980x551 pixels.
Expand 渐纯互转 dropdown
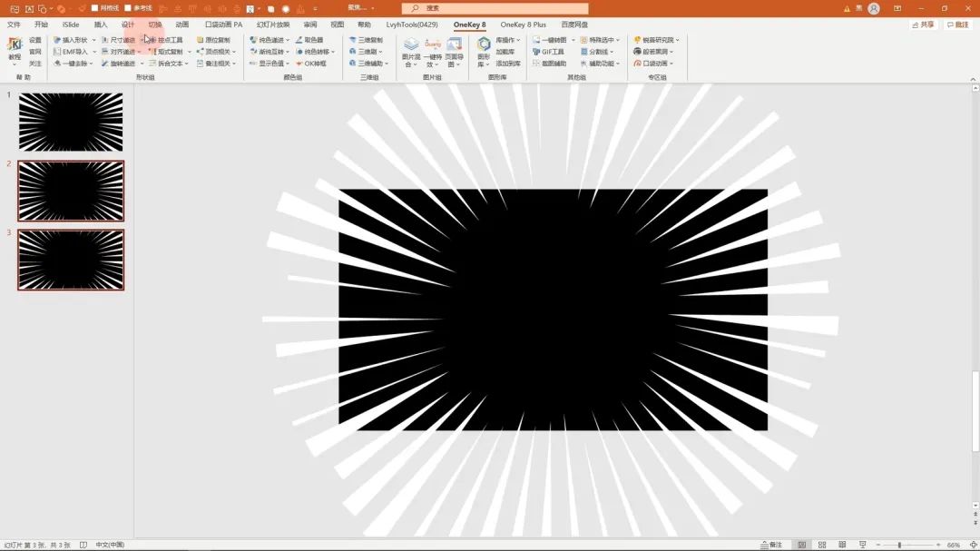point(288,52)
